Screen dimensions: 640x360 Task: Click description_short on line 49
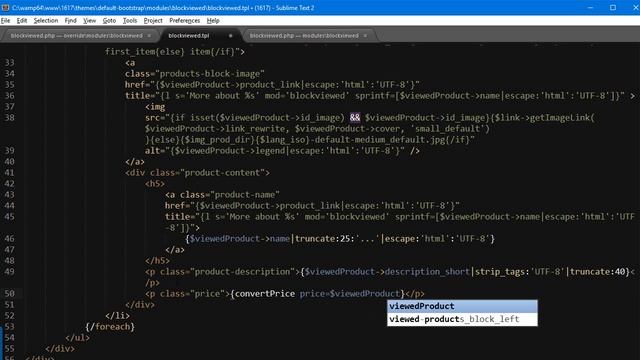pyautogui.click(x=427, y=271)
